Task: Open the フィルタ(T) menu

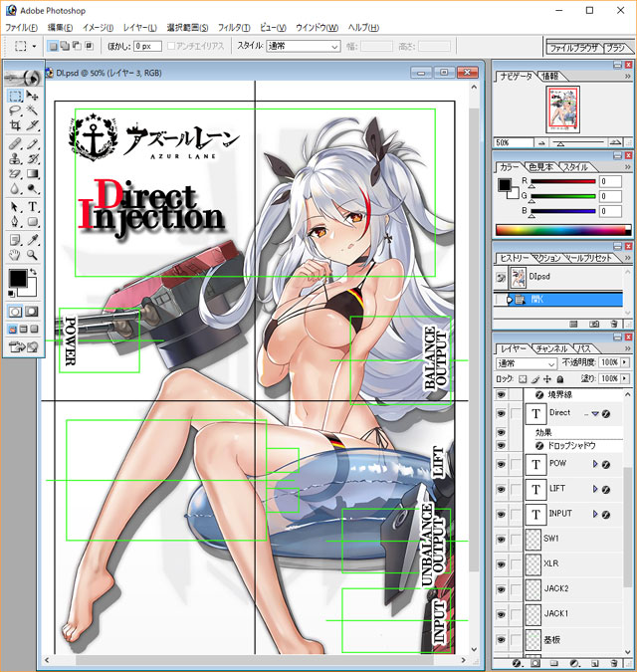Action: 234,28
